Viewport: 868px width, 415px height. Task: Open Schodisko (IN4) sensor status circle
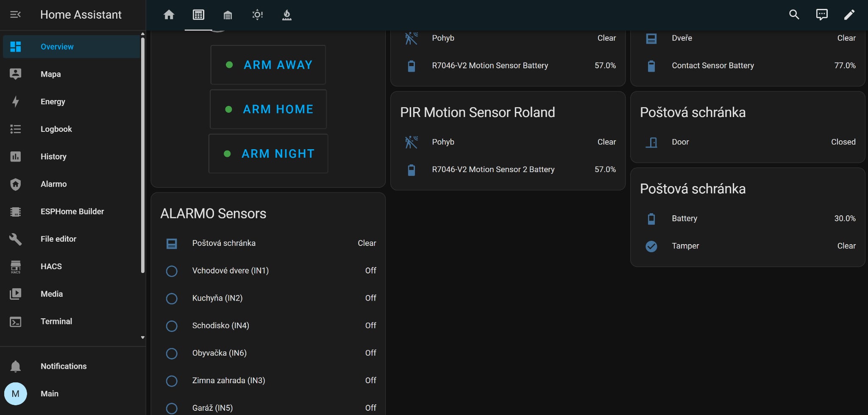(x=172, y=326)
